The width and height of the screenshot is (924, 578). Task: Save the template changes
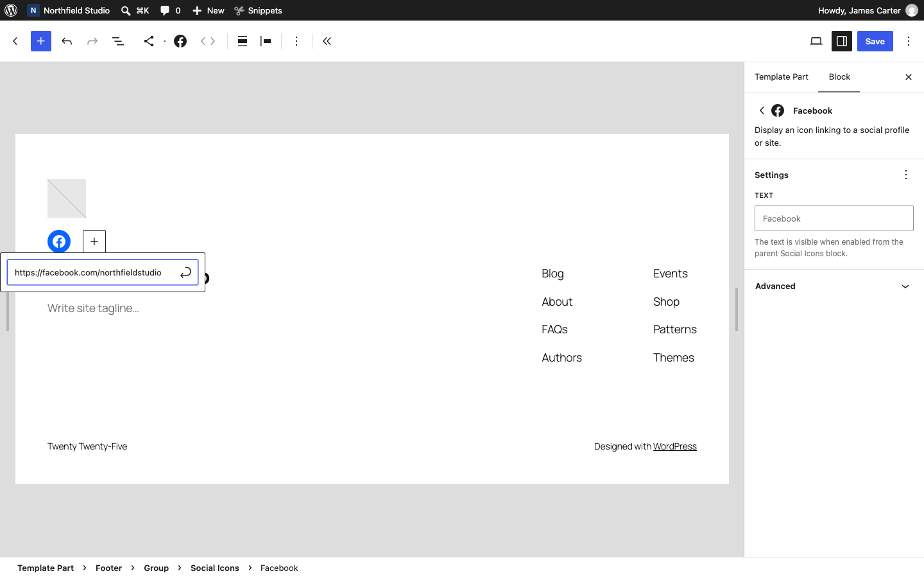[875, 41]
